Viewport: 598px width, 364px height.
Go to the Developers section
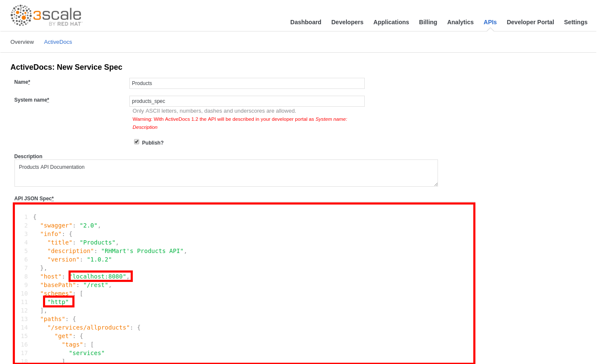point(347,22)
